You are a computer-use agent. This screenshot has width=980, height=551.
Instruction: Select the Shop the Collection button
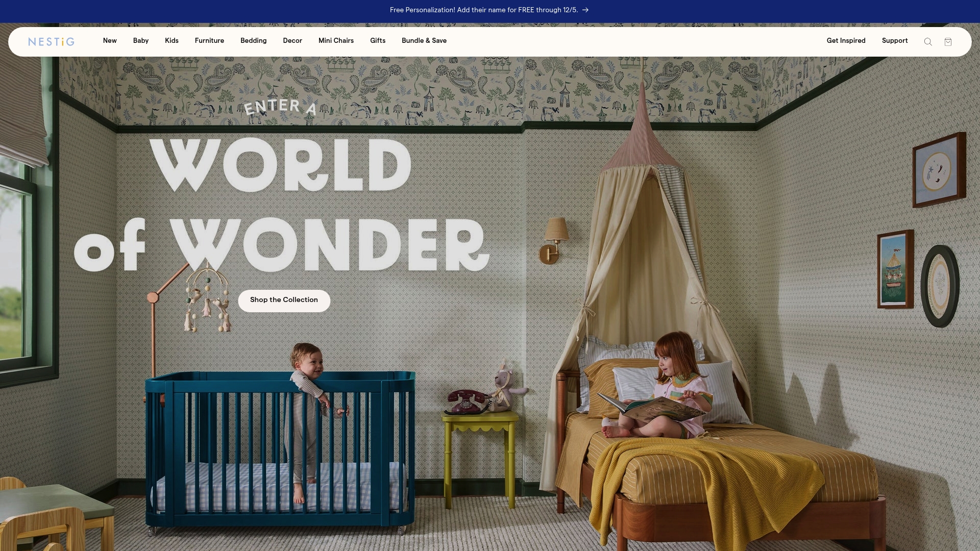click(284, 300)
